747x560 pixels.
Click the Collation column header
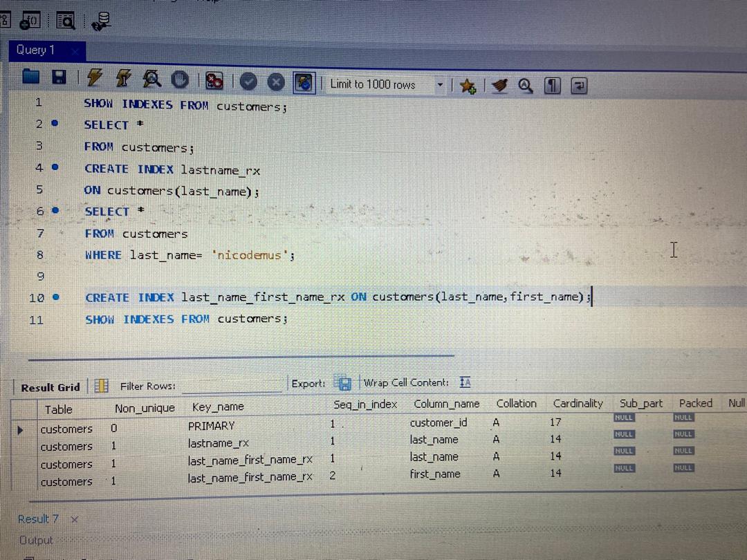(517, 404)
